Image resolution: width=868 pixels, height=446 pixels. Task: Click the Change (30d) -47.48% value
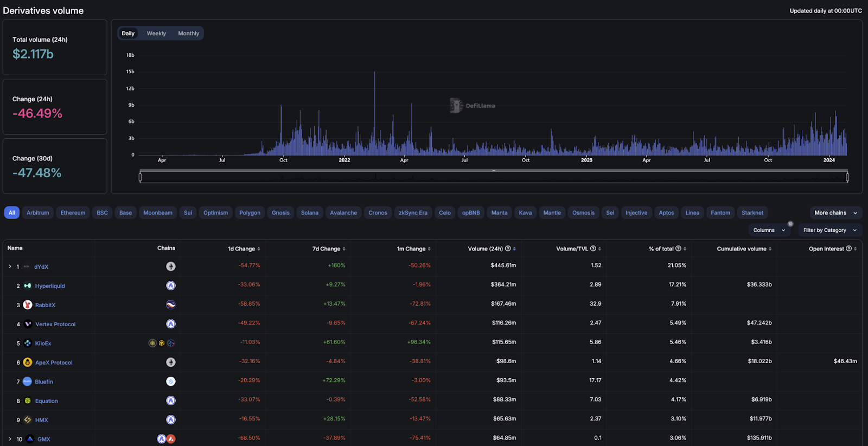[37, 173]
